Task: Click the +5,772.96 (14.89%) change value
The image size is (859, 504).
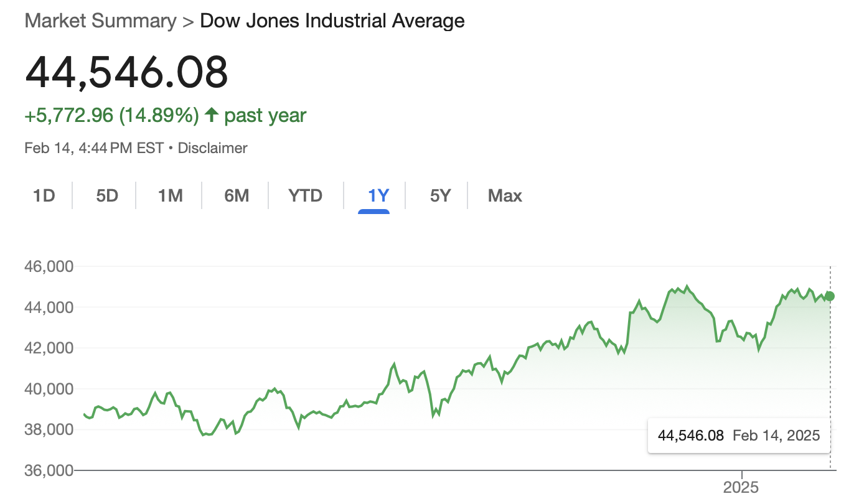Action: (111, 115)
